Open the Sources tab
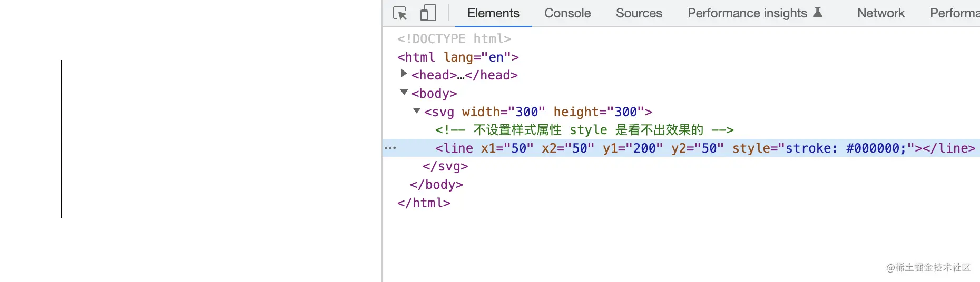The width and height of the screenshot is (980, 282). pos(639,13)
